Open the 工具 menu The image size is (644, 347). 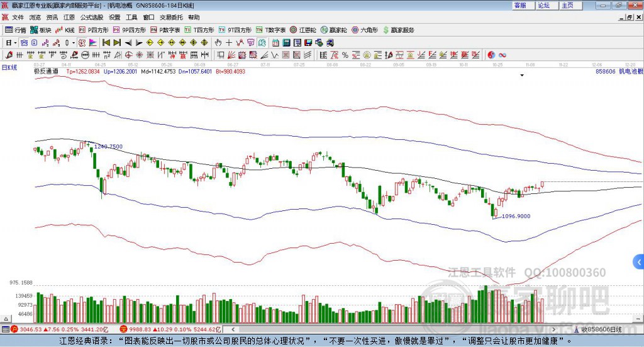[131, 17]
